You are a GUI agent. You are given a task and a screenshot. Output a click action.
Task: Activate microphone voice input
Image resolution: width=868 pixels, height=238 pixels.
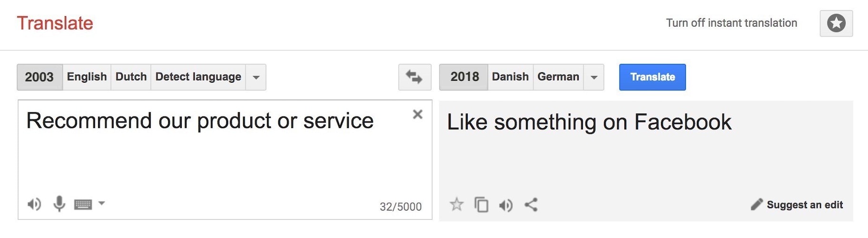pos(59,204)
